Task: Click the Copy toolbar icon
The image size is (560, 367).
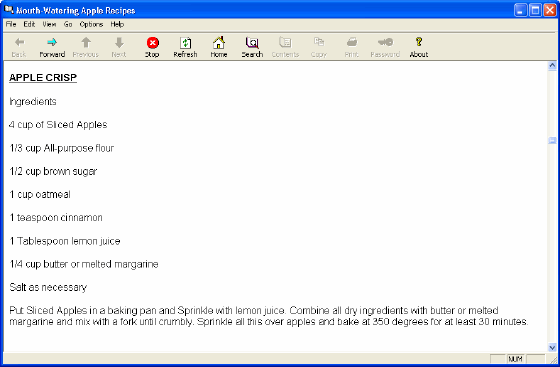Action: (x=319, y=42)
